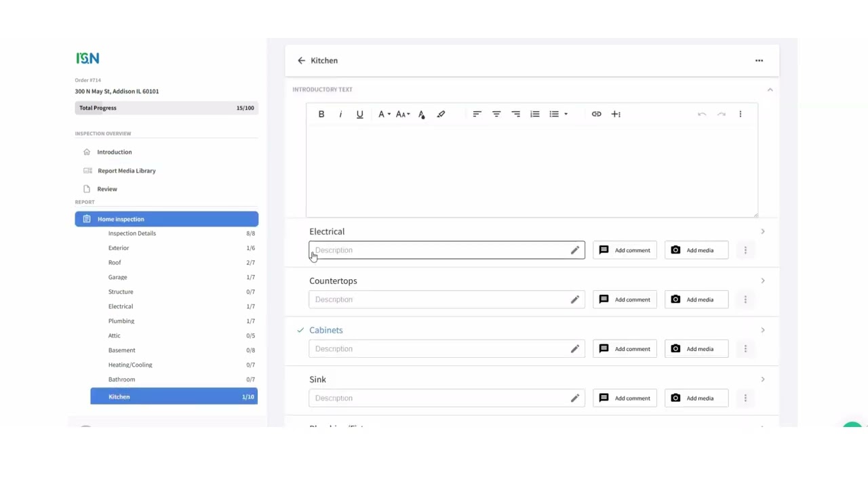Viewport: 868px width, 488px height.
Task: Toggle italic formatting in editor toolbar
Action: pyautogui.click(x=340, y=114)
